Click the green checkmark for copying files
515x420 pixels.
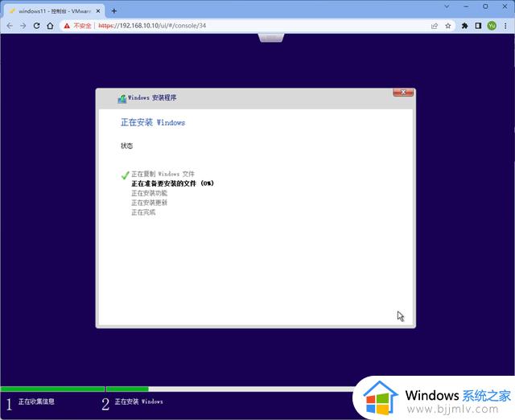click(125, 175)
